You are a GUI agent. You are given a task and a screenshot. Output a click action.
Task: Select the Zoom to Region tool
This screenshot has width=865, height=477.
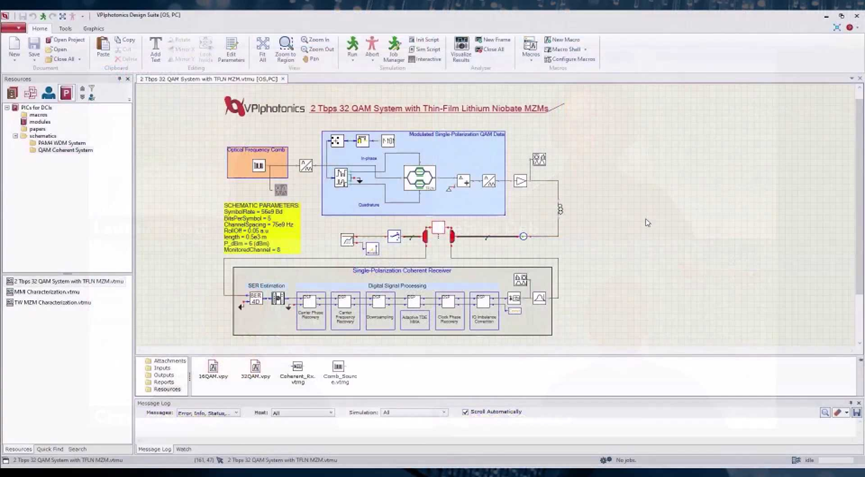click(285, 49)
